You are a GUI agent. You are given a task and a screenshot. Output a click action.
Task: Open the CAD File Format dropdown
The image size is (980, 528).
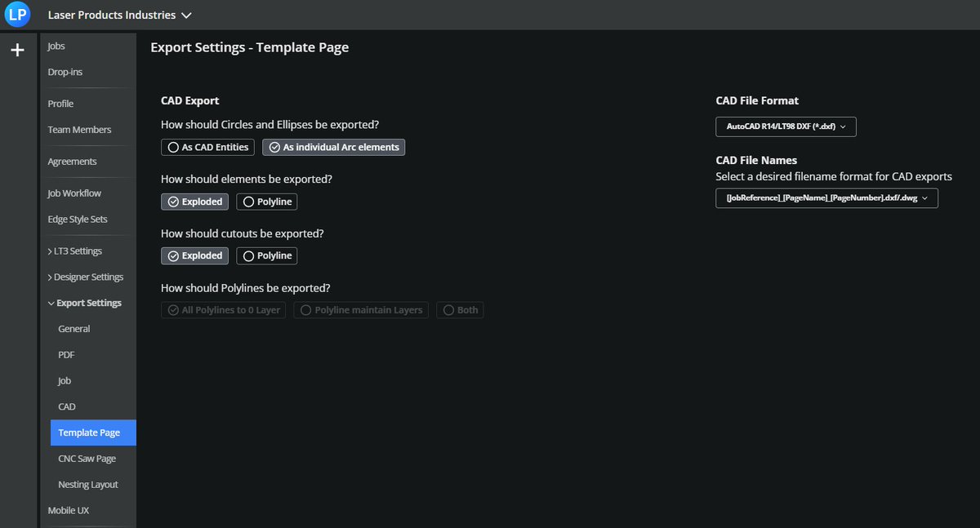(786, 126)
